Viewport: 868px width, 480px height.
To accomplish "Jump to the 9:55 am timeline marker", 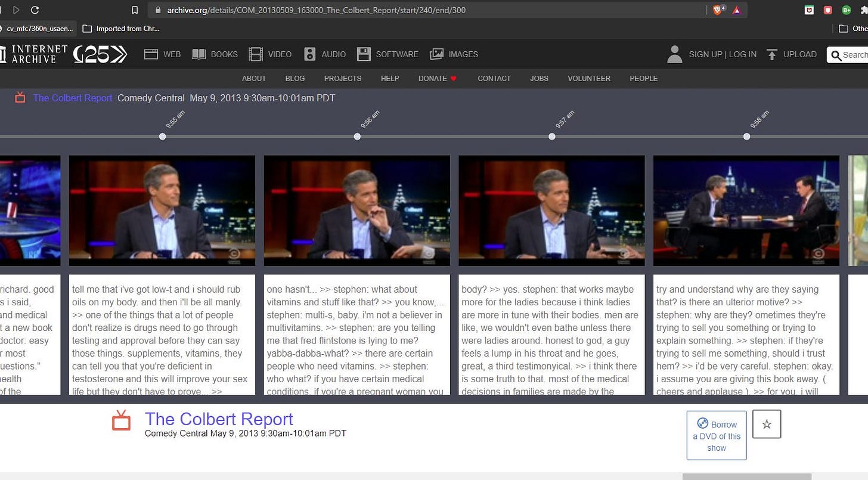I will click(x=163, y=137).
